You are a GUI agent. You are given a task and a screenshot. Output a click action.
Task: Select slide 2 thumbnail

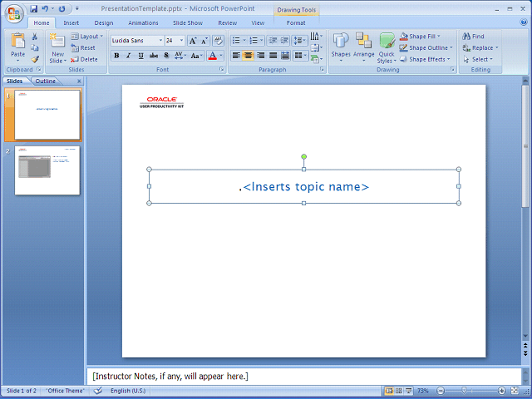(47, 170)
